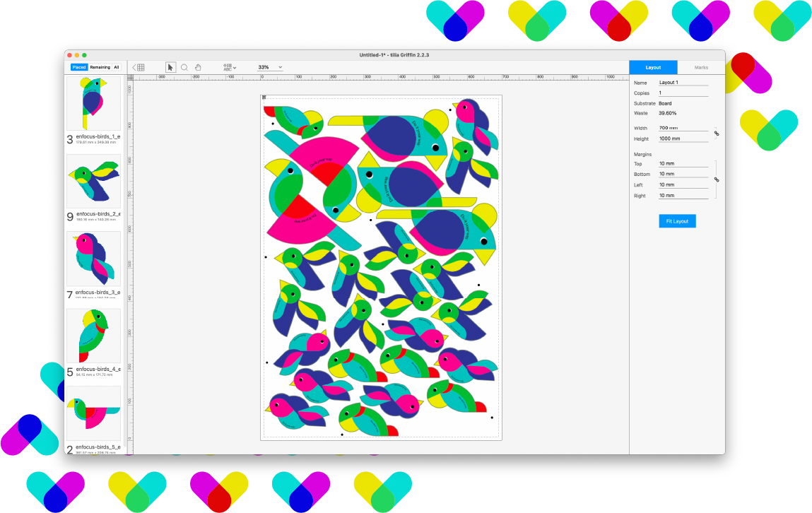This screenshot has height=513, width=812.
Task: Toggle the margins link chain icon
Action: [x=716, y=179]
